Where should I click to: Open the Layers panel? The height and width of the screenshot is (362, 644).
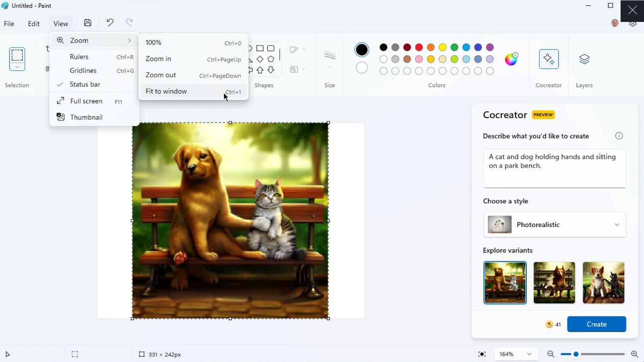coord(584,59)
